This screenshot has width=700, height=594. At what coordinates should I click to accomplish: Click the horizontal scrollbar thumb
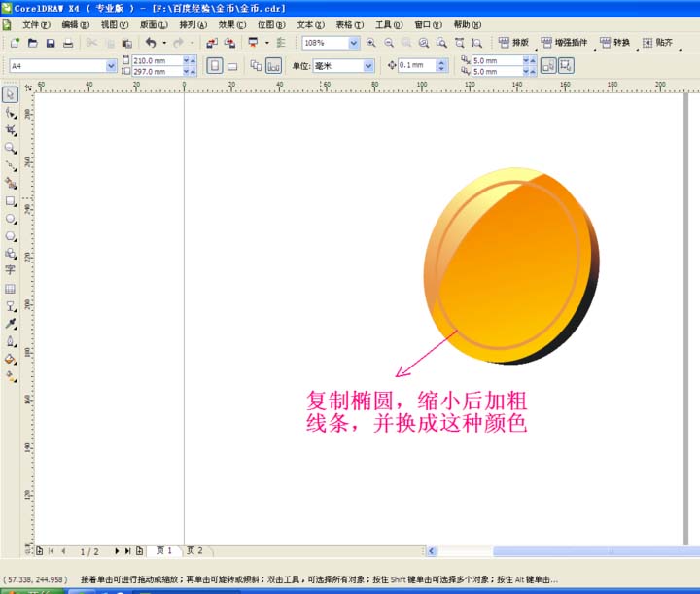pyautogui.click(x=596, y=551)
